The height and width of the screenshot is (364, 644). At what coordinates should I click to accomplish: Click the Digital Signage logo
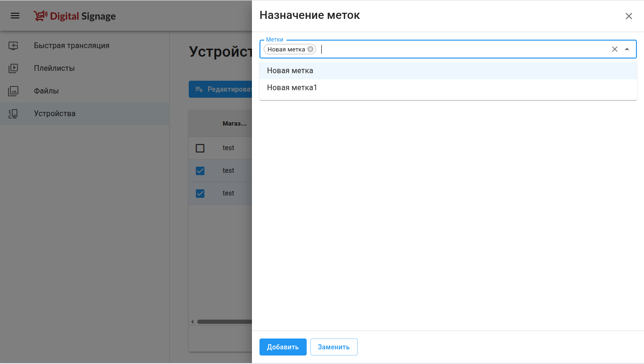click(75, 16)
